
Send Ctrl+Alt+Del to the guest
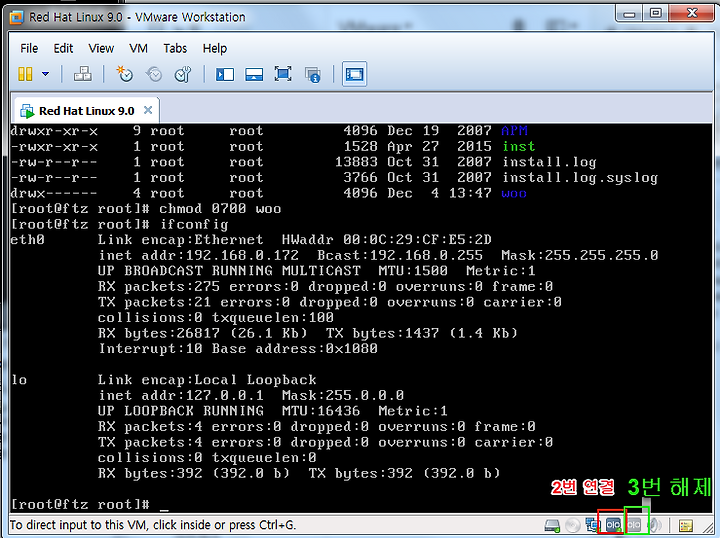coord(83,74)
